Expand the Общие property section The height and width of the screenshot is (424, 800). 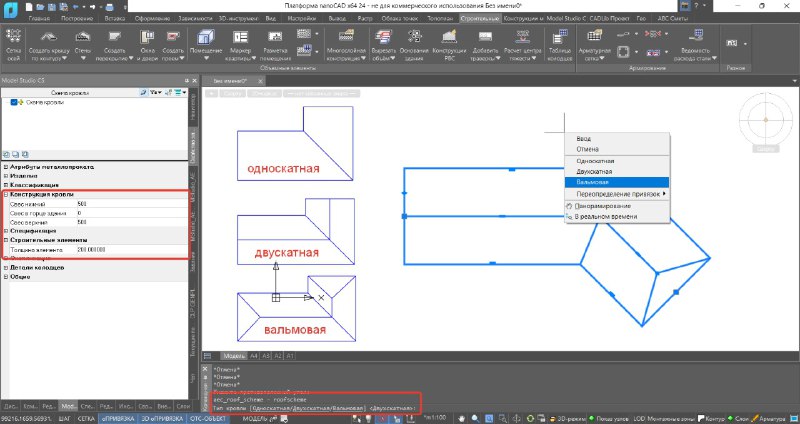(x=6, y=277)
